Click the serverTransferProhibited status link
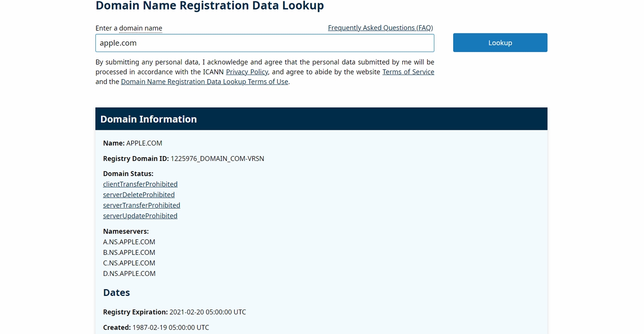The width and height of the screenshot is (644, 334). tap(142, 205)
